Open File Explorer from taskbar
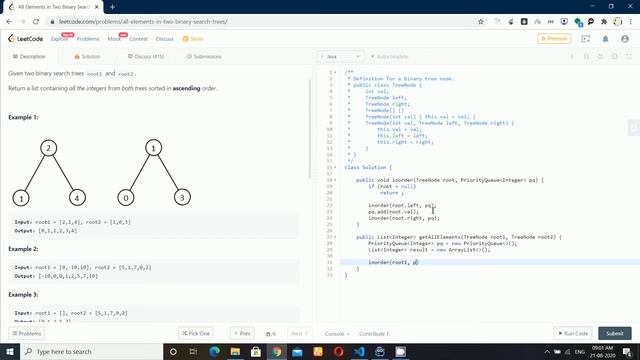This screenshot has height=360, width=640. click(x=235, y=351)
